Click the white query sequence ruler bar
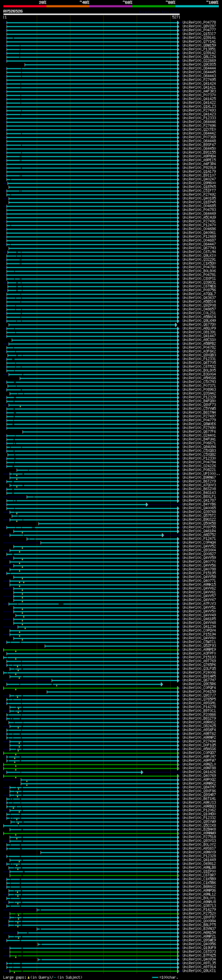 [x=92, y=15]
